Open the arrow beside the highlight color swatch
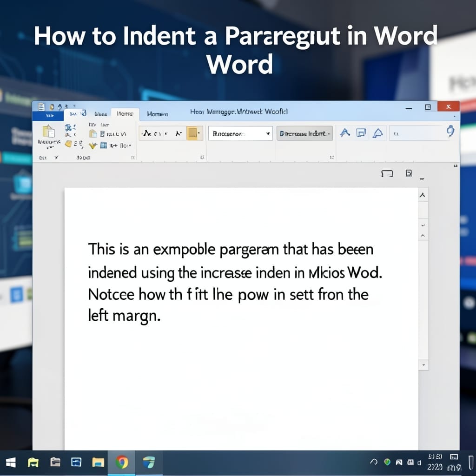This screenshot has width=476, height=476. 199,133
